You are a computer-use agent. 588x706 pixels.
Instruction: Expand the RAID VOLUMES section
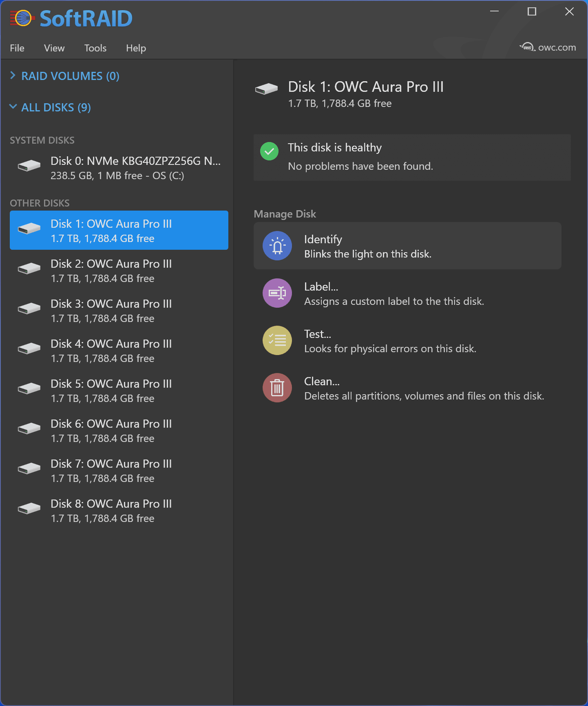point(13,76)
